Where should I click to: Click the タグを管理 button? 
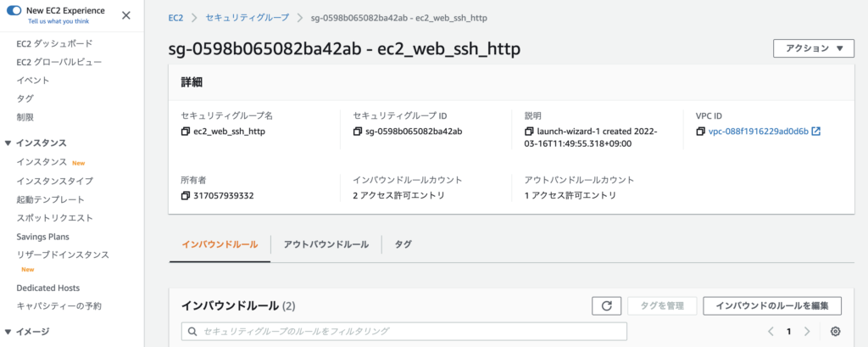[x=662, y=306]
